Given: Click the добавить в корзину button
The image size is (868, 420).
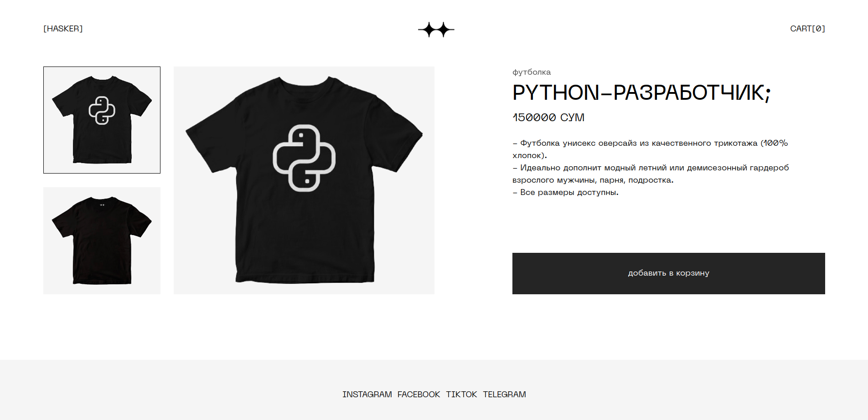Looking at the screenshot, I should [669, 273].
